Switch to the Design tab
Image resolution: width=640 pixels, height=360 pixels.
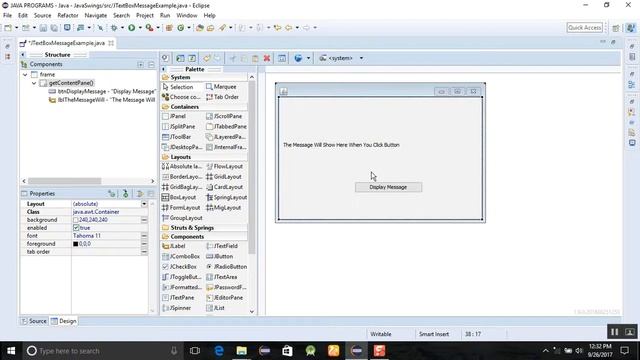pos(64,321)
